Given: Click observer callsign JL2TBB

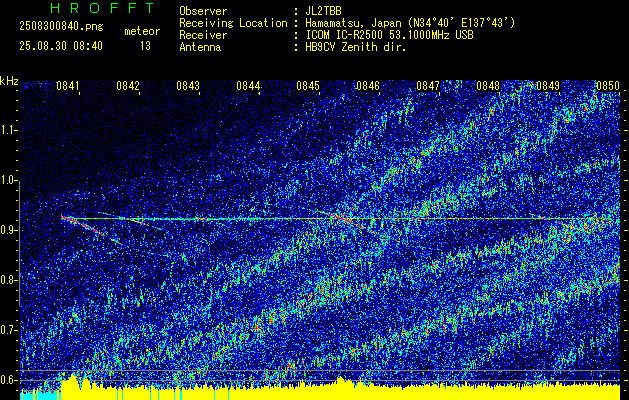Looking at the screenshot, I should pyautogui.click(x=321, y=11).
